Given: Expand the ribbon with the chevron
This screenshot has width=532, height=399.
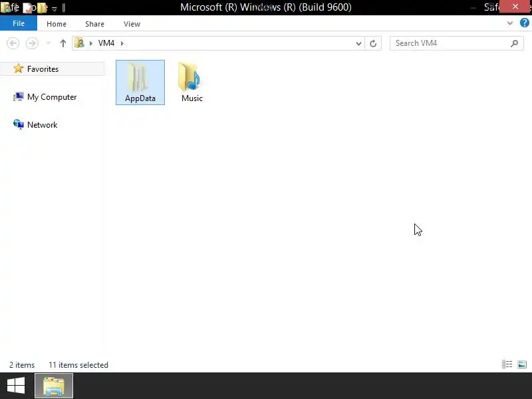Looking at the screenshot, I should 510,23.
